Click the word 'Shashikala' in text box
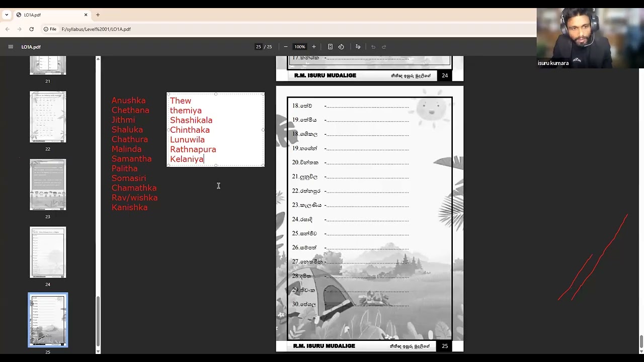This screenshot has height=362, width=644. pos(191,120)
